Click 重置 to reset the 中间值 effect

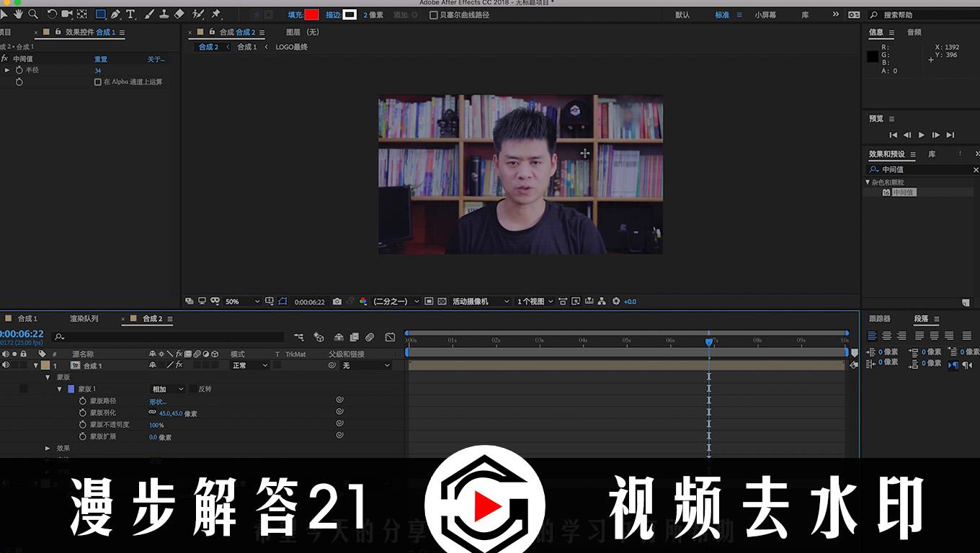[x=100, y=58]
